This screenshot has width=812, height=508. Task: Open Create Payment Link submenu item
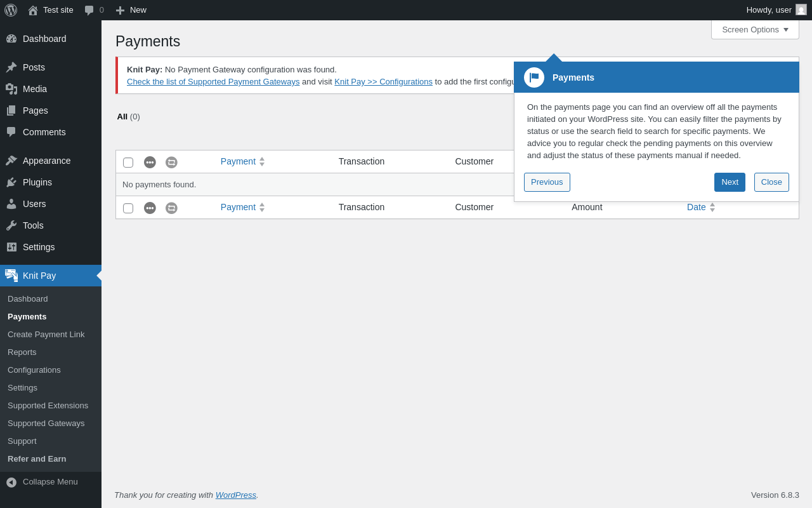click(46, 334)
